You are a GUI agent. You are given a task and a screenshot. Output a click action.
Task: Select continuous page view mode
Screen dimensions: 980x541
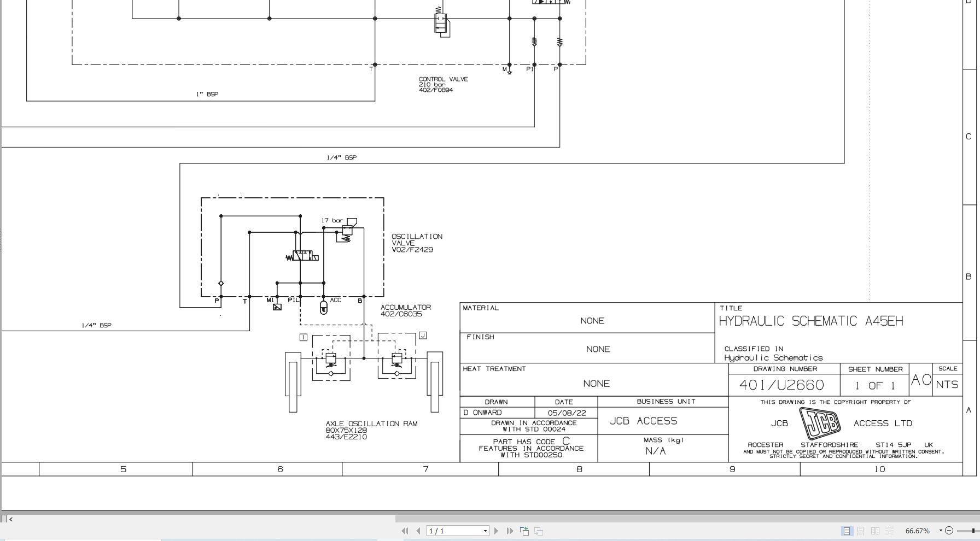(x=861, y=531)
